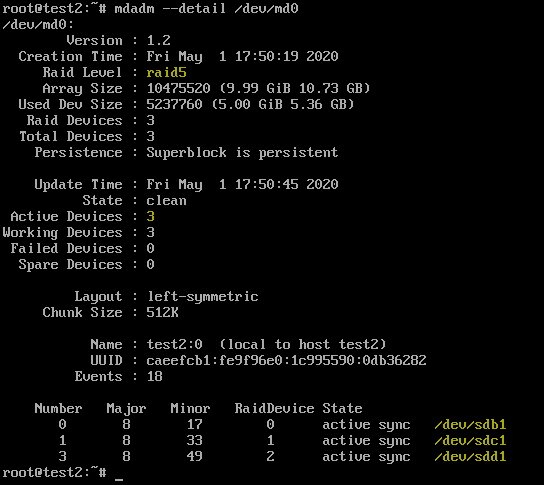544x485 pixels.
Task: Click Used Dev Size value 5237760
Action: tap(174, 104)
